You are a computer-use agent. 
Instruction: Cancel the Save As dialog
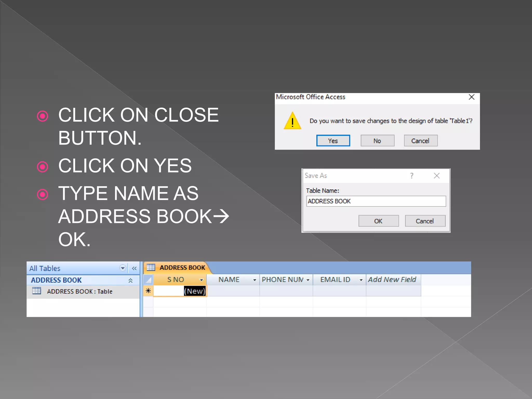(425, 221)
